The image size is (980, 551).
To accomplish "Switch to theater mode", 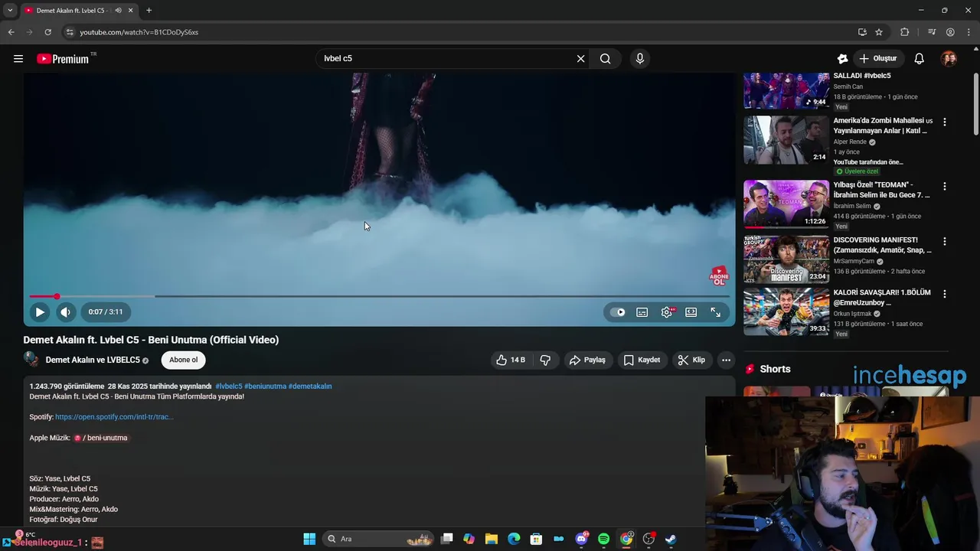I will pyautogui.click(x=691, y=311).
